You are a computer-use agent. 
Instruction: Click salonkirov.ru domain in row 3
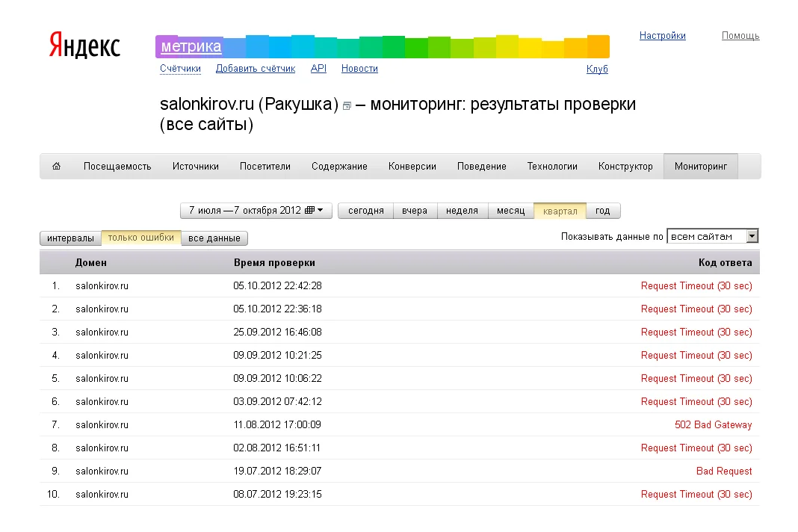point(102,332)
